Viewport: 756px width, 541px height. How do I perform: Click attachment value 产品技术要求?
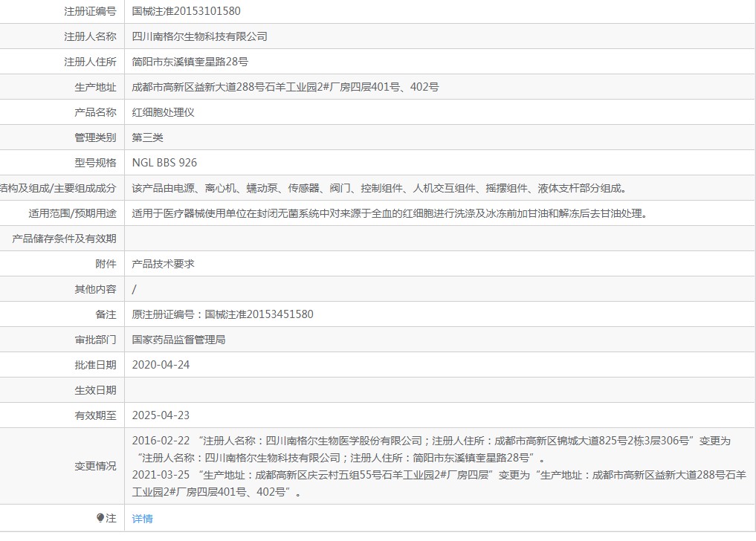163,264
